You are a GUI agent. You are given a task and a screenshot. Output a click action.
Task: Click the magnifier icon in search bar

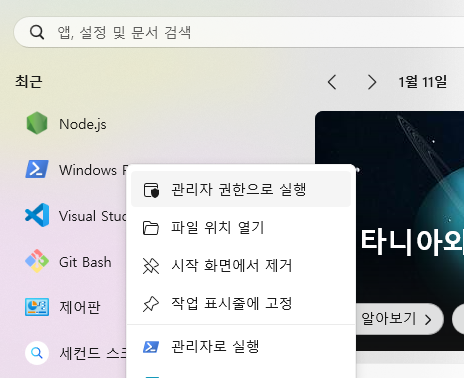[37, 32]
